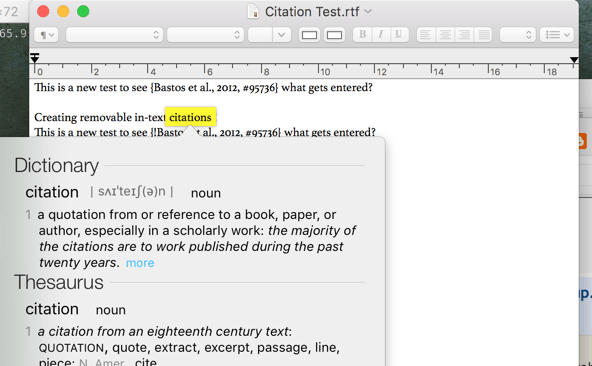Viewport: 592px width, 366px height.
Task: Click the Dictionary headword 'citation' with its pronunciation
Action: pyautogui.click(x=99, y=192)
